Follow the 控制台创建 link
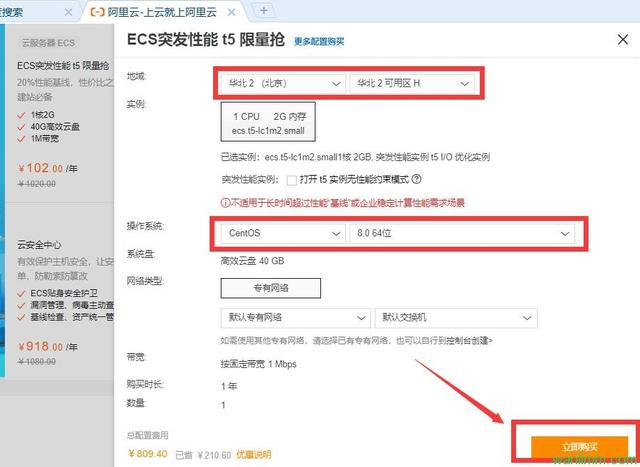Image resolution: width=640 pixels, height=467 pixels. pyautogui.click(x=468, y=340)
